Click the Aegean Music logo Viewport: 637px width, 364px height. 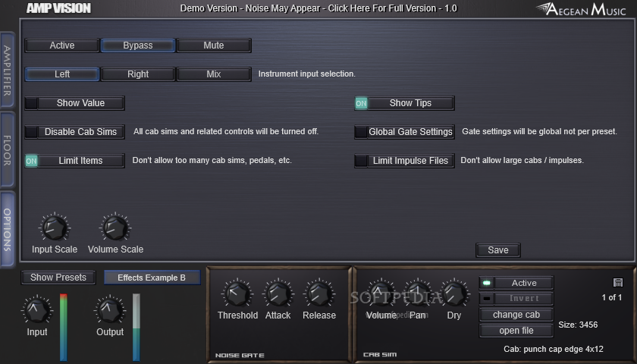[x=581, y=9]
